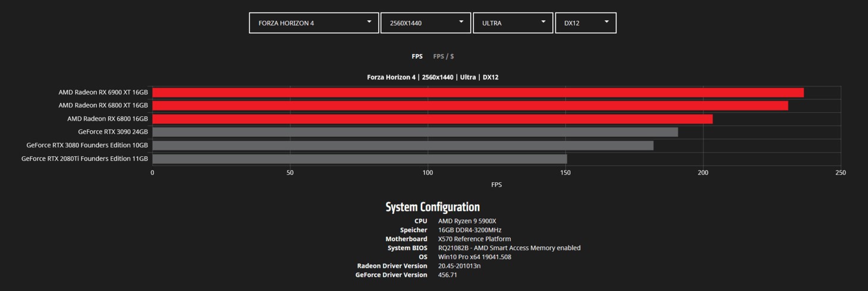Click the chart title 'Forza Horizon 4 | 2560x1440 | Ultra | DX12'
This screenshot has height=291, width=868.
[x=433, y=77]
